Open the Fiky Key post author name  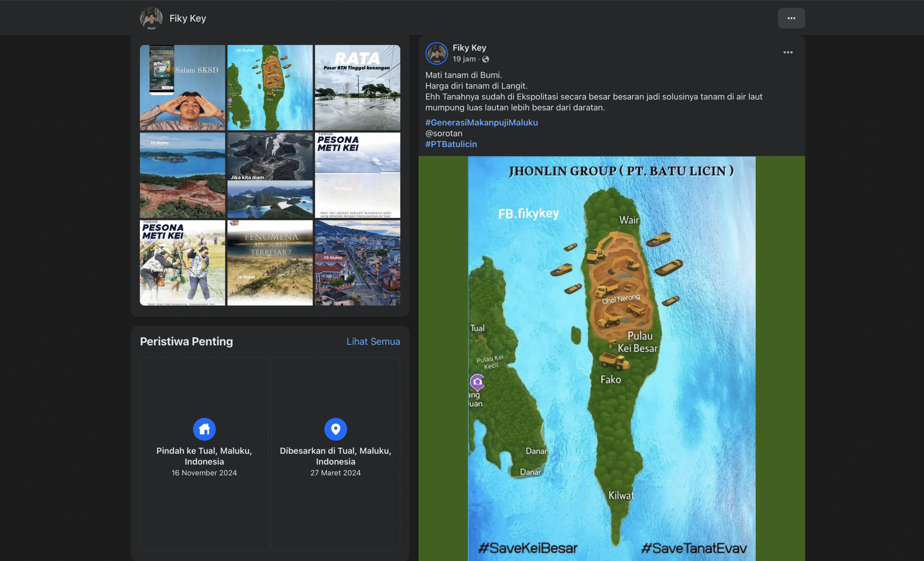pyautogui.click(x=469, y=48)
